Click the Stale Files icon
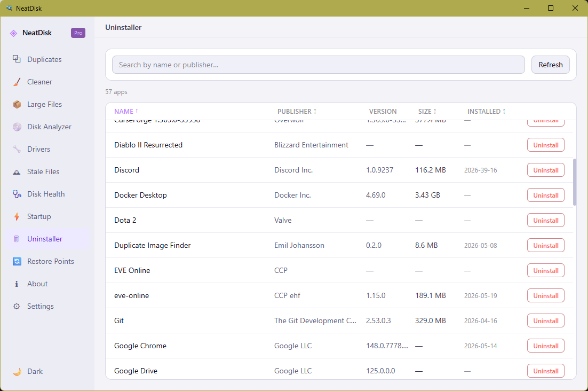 [x=17, y=172]
